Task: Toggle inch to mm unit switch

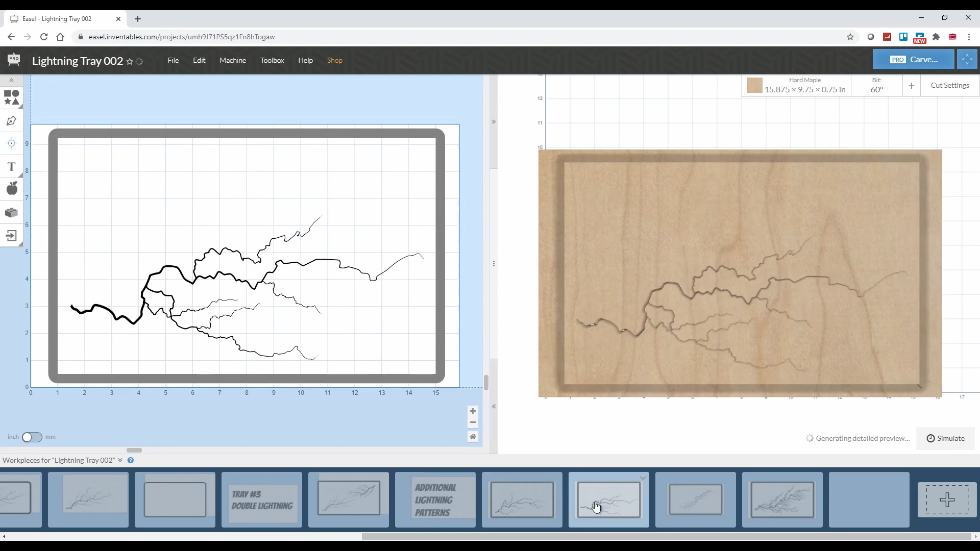Action: click(32, 437)
